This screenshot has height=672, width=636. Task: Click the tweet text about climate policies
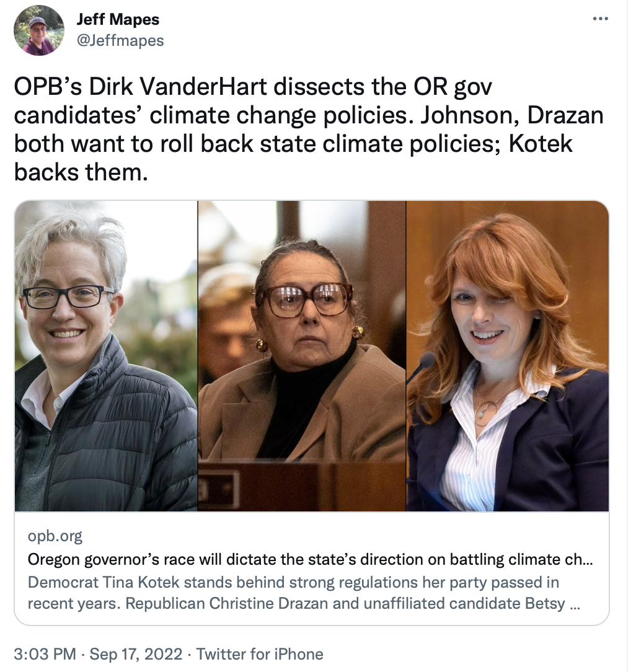click(308, 128)
